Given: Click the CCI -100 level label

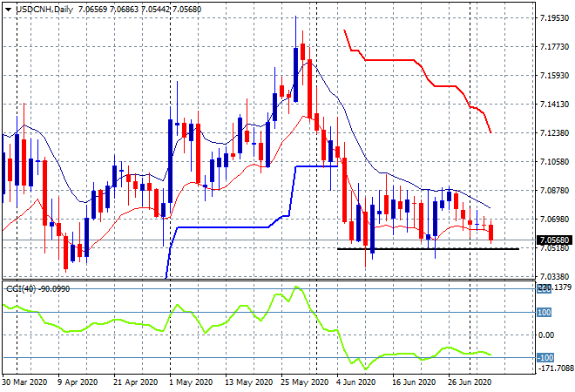Looking at the screenshot, I should [545, 357].
